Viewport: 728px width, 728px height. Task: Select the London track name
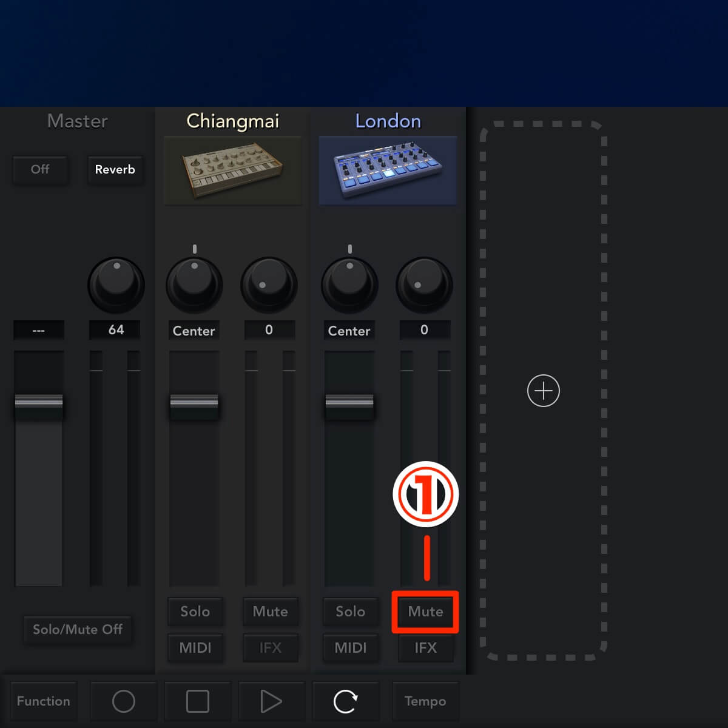pos(388,121)
